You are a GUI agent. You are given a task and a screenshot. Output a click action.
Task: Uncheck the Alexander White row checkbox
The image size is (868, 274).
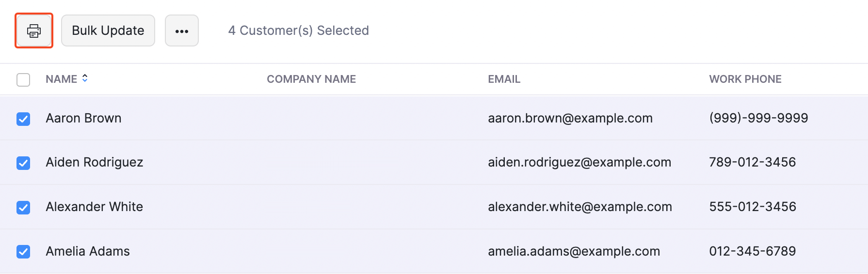[x=23, y=208]
